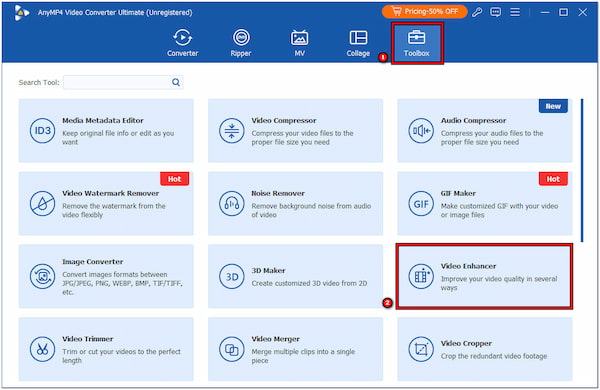The width and height of the screenshot is (600, 390).
Task: Click the Video Watermark Remover droplet icon
Action: [x=42, y=204]
